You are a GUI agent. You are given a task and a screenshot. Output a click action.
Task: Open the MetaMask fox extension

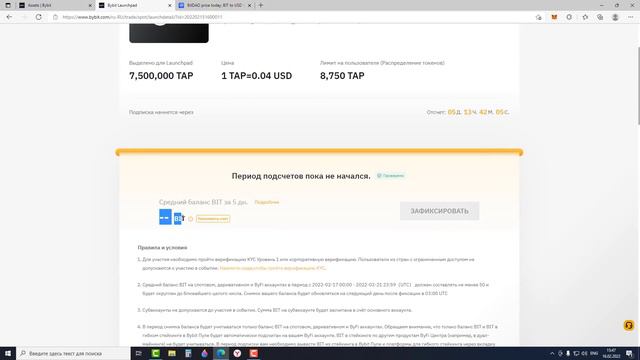pyautogui.click(x=554, y=17)
